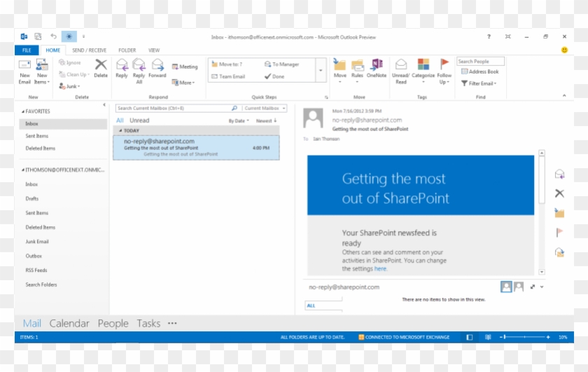Click the To Manager quick step
Image resolution: width=588 pixels, height=372 pixels.
281,64
